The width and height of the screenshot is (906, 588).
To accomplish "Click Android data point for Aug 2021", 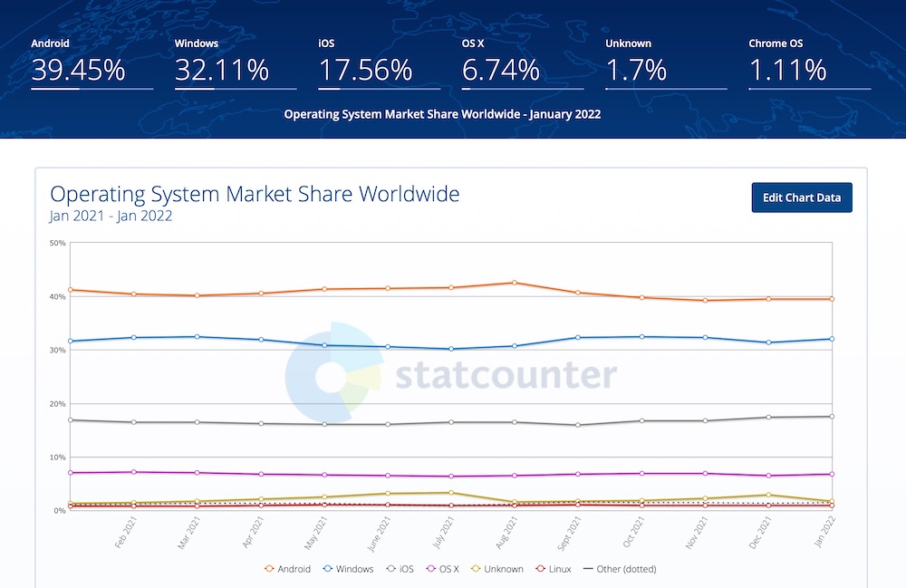I will (x=515, y=283).
